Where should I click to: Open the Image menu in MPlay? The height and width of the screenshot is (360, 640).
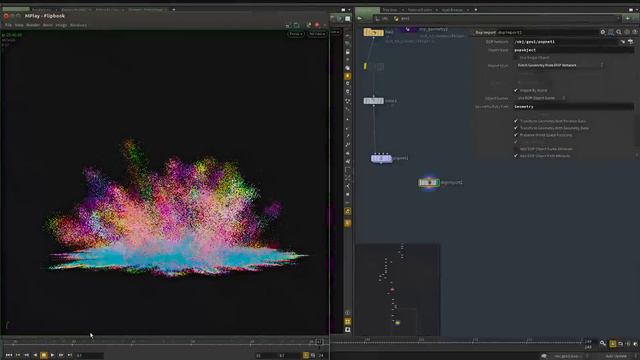click(61, 25)
